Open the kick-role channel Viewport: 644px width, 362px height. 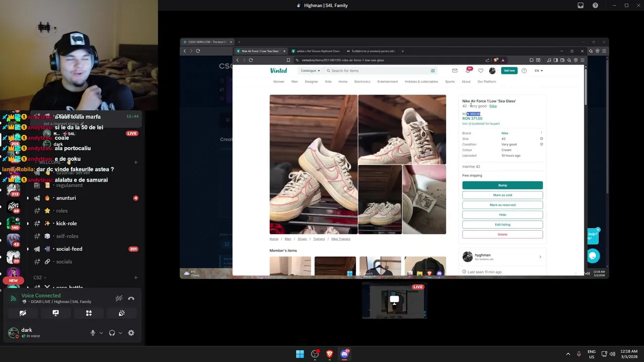click(x=66, y=223)
